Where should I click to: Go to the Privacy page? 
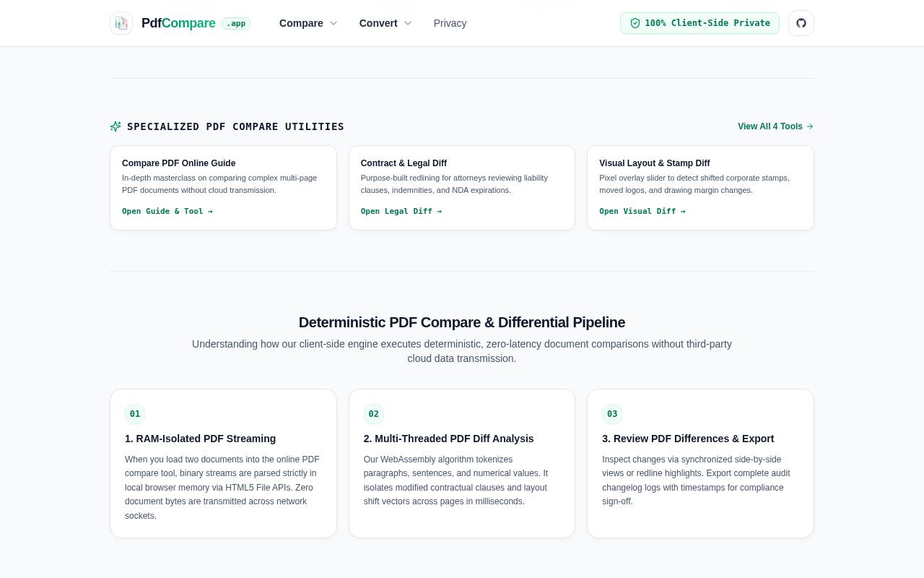[x=450, y=23]
